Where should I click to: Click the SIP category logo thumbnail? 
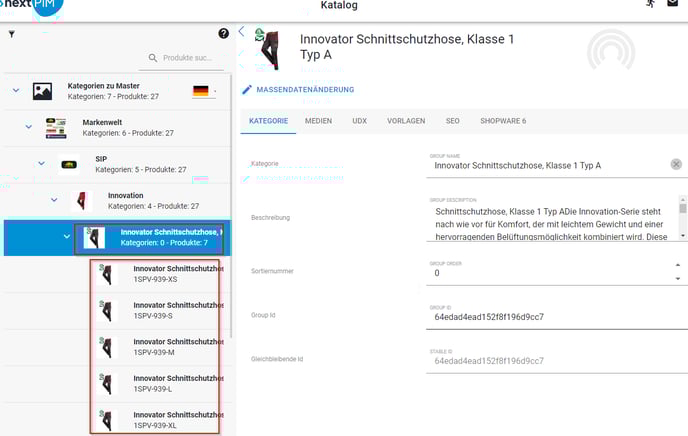[x=69, y=165]
